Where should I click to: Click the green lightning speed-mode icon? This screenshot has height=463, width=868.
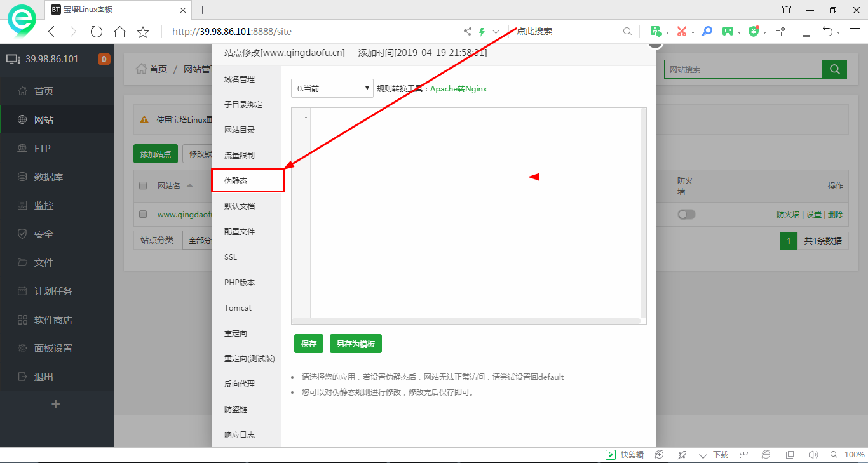pos(482,31)
